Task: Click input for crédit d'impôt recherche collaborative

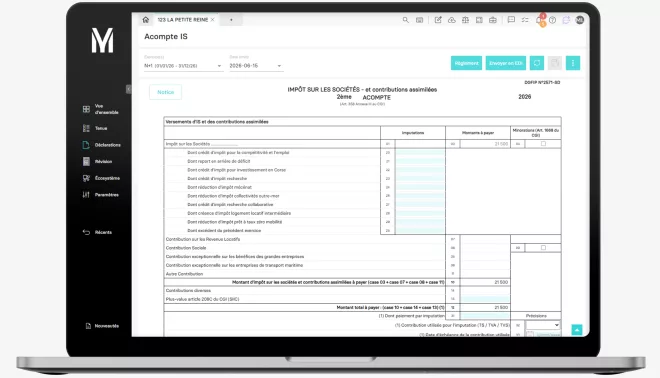Action: click(420, 205)
